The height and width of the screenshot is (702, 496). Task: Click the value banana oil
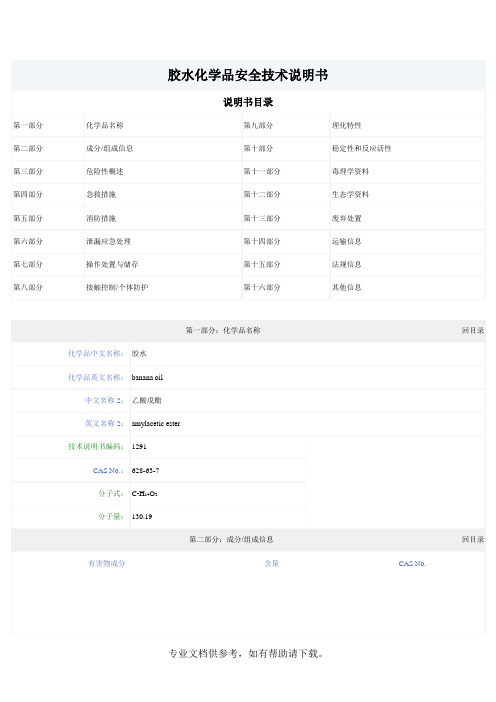pos(147,377)
